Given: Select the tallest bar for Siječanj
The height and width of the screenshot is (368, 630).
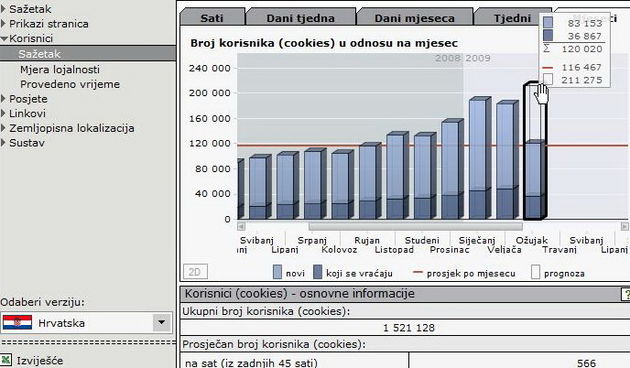Looking at the screenshot, I should point(480,158).
